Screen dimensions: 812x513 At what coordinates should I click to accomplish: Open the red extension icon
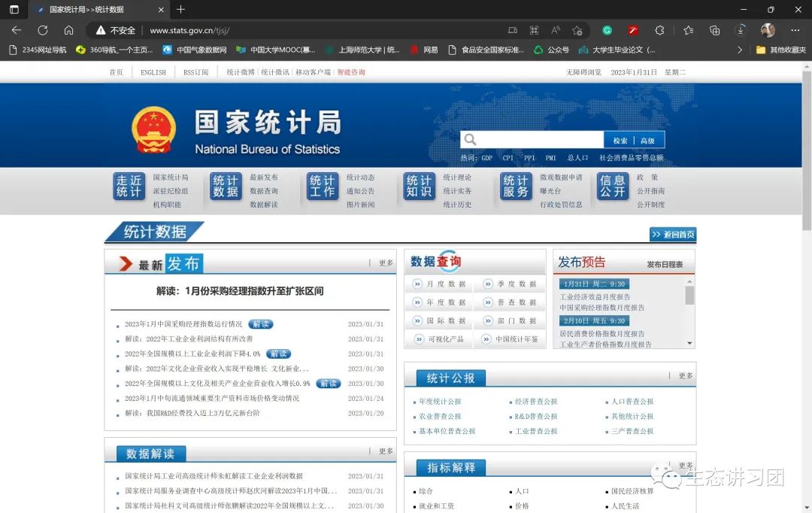pyautogui.click(x=633, y=31)
